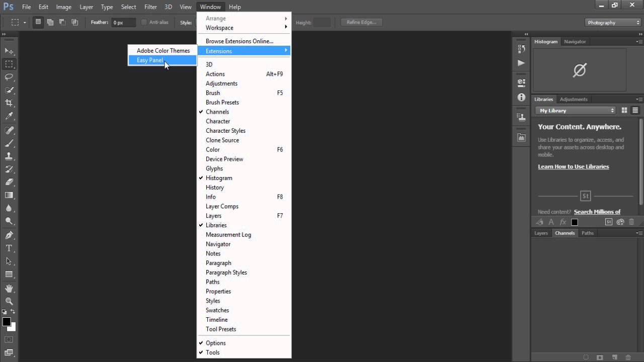Viewport: 644px width, 362px height.
Task: Select the Dodge tool
Action: tap(9, 221)
